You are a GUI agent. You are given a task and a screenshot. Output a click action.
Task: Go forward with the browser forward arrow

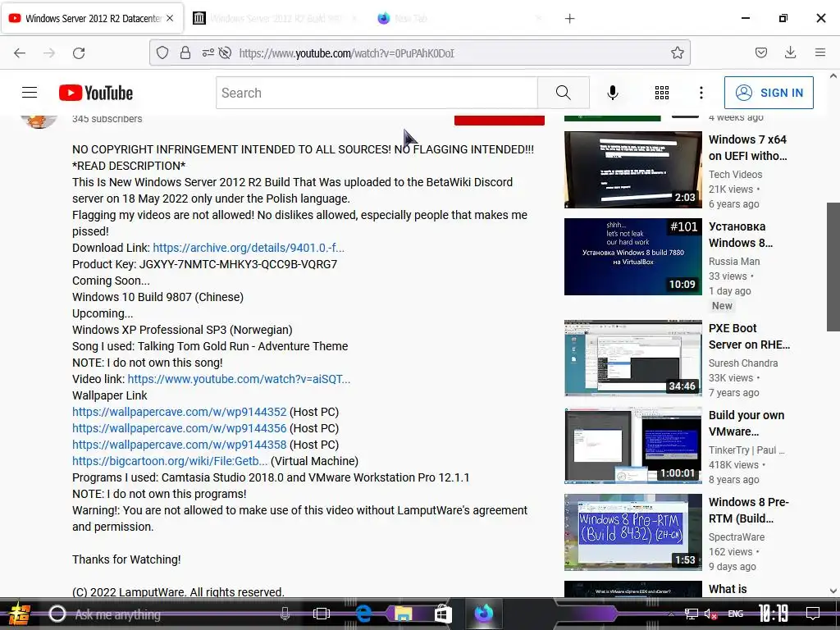(x=49, y=53)
